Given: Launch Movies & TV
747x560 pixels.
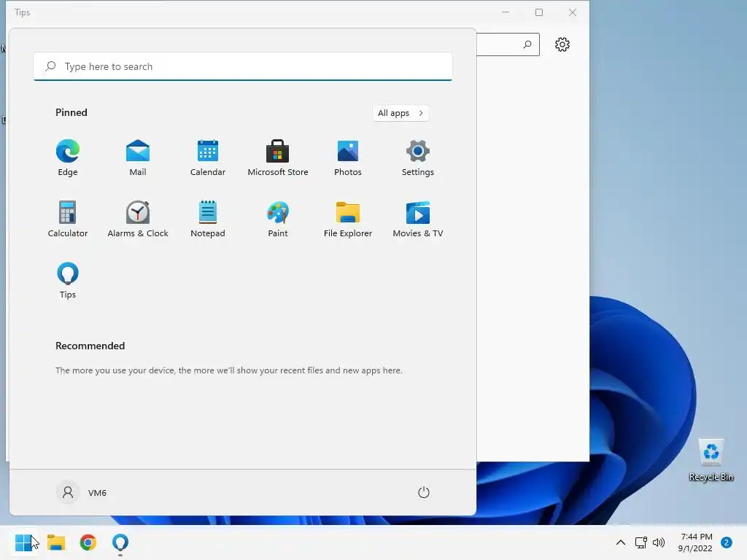Looking at the screenshot, I should 418,219.
